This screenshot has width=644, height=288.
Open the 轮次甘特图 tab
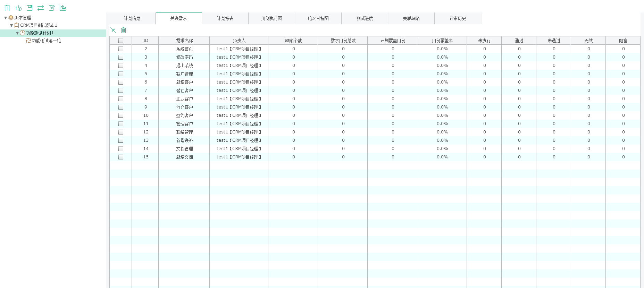[x=318, y=18]
